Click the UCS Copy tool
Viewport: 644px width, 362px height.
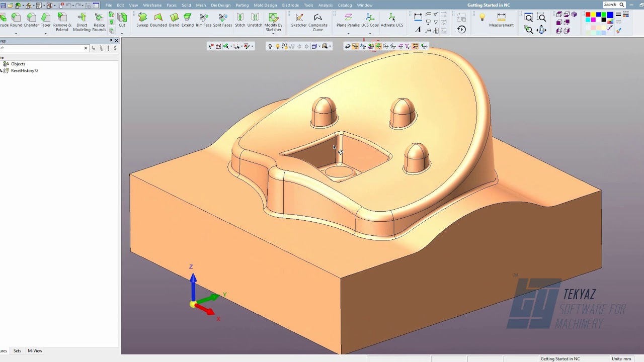pyautogui.click(x=370, y=20)
